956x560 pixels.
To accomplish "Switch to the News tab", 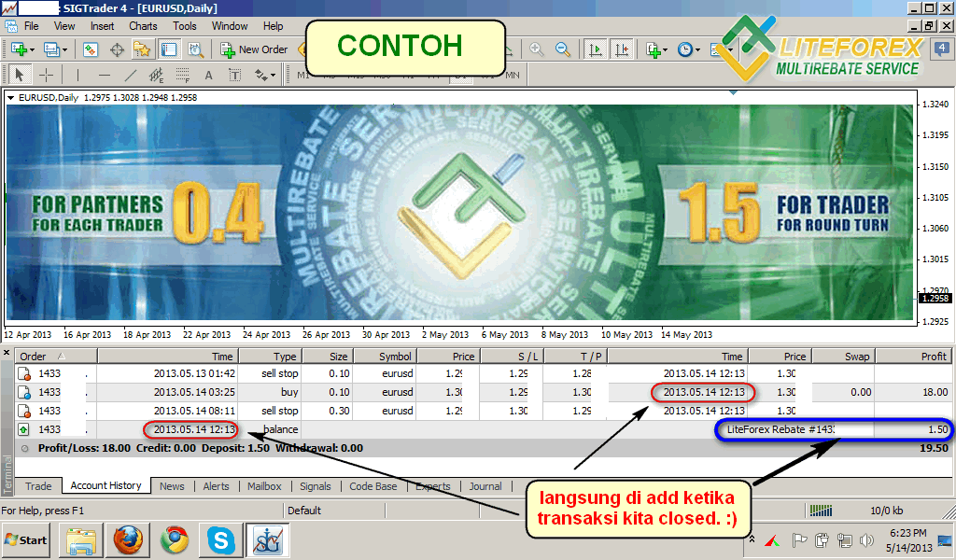I will tap(172, 486).
